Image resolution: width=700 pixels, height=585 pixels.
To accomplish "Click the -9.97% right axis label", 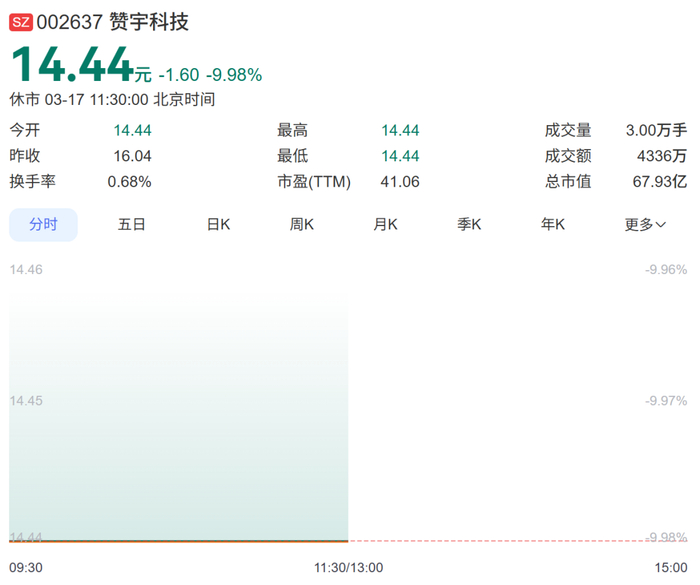I will pos(666,401).
